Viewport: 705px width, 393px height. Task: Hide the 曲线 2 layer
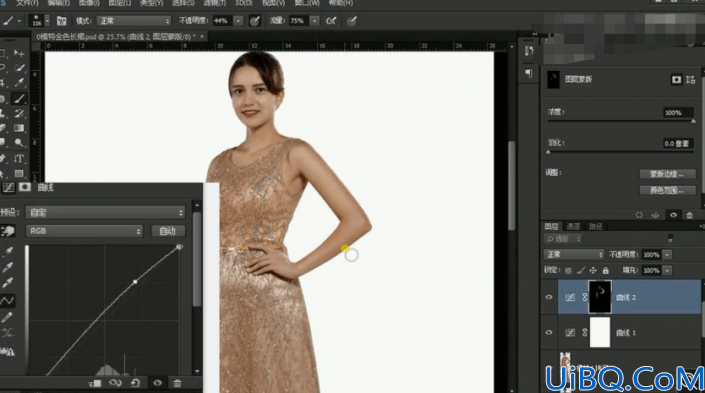point(549,297)
